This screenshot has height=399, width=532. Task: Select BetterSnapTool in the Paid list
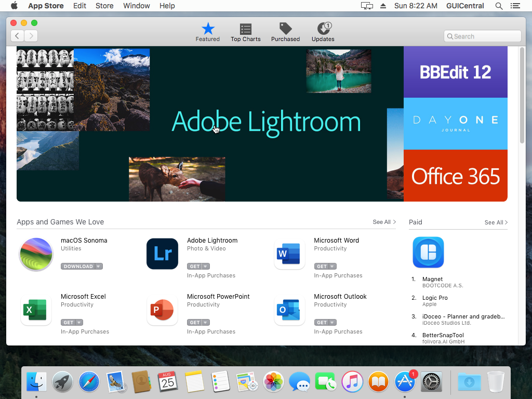[443, 335]
